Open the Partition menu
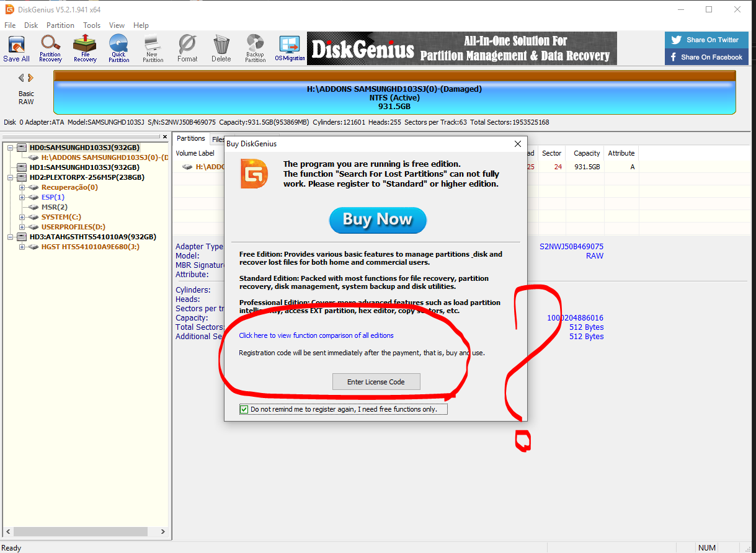756x553 pixels. click(60, 25)
